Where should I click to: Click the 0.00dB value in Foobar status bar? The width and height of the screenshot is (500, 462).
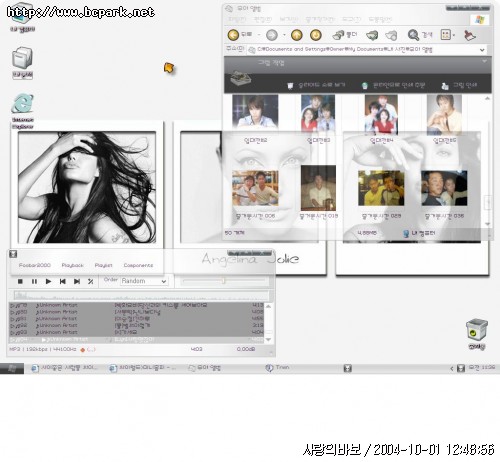tap(246, 349)
